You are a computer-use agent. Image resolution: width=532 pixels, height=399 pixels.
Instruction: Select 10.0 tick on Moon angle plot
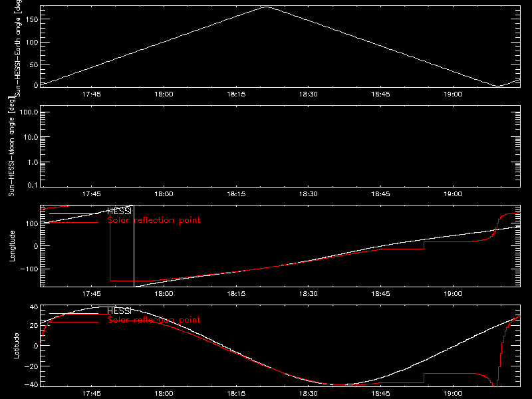[x=31, y=137]
